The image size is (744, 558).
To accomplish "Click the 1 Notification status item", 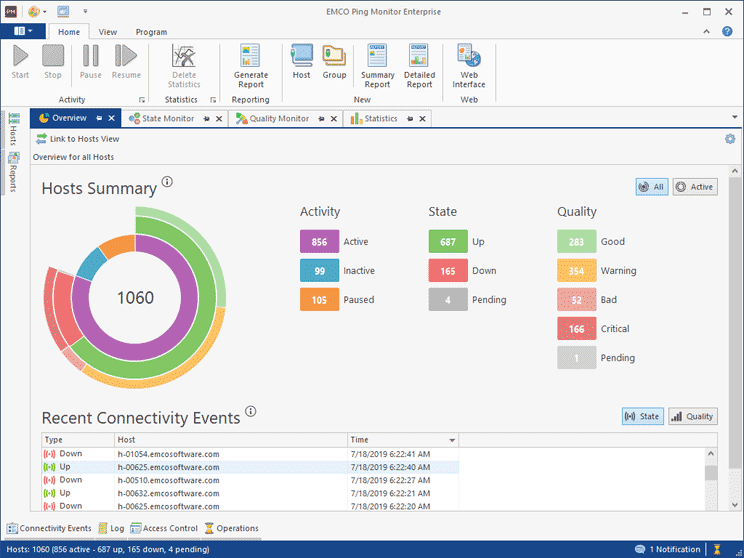I will 668,549.
